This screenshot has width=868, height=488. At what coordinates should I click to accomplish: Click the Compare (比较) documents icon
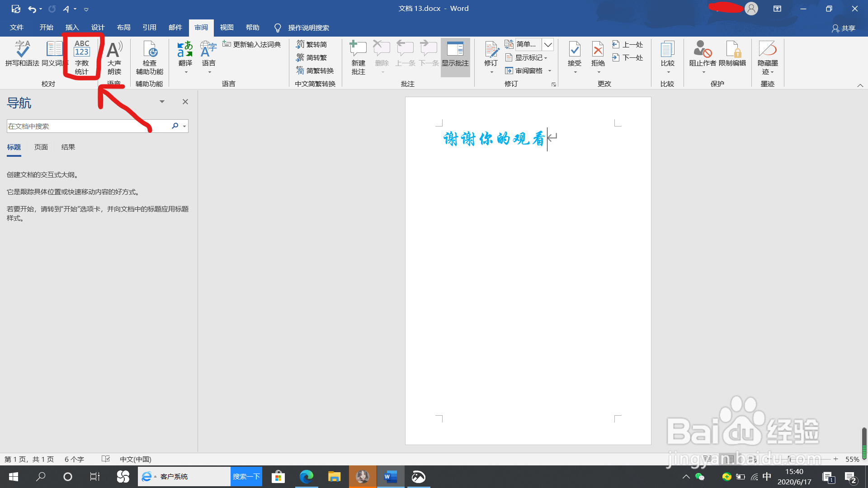pyautogui.click(x=667, y=54)
